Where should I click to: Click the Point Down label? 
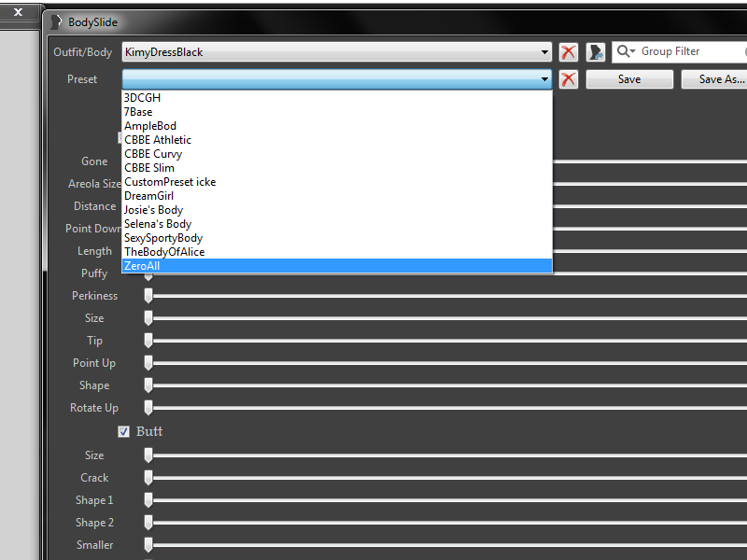point(93,229)
